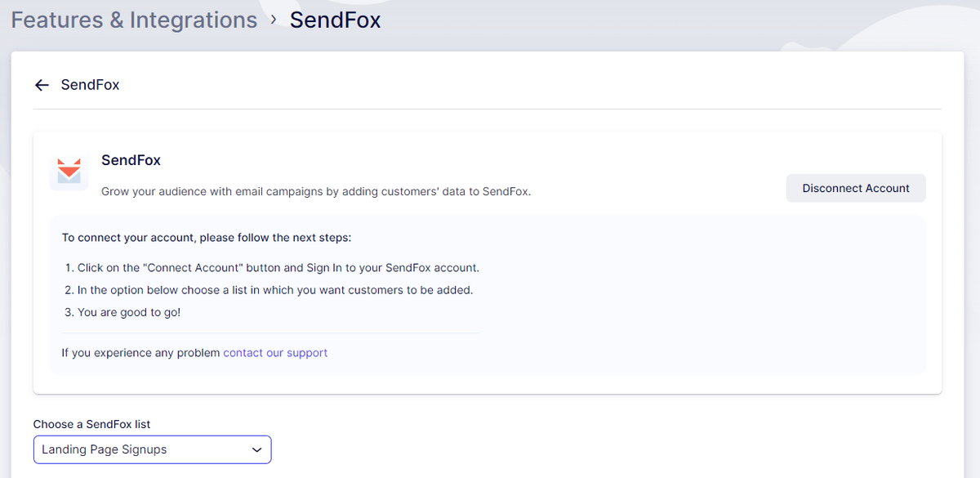The width and height of the screenshot is (980, 478).
Task: Click the breadcrumb chevron separator
Action: tap(276, 20)
